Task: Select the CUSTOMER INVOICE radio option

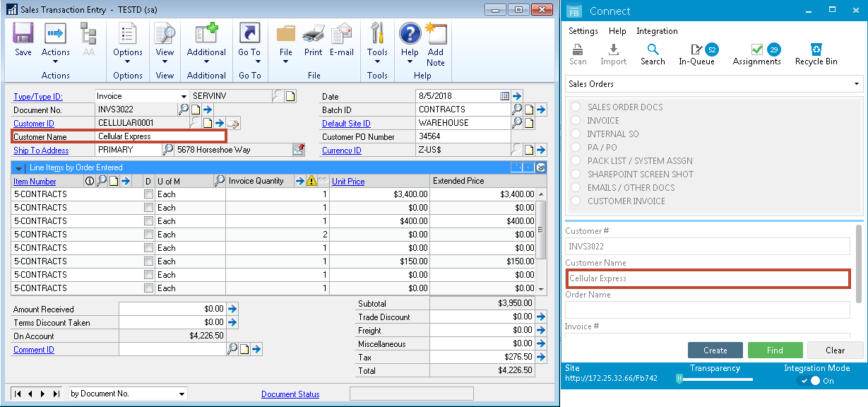Action: coord(576,201)
